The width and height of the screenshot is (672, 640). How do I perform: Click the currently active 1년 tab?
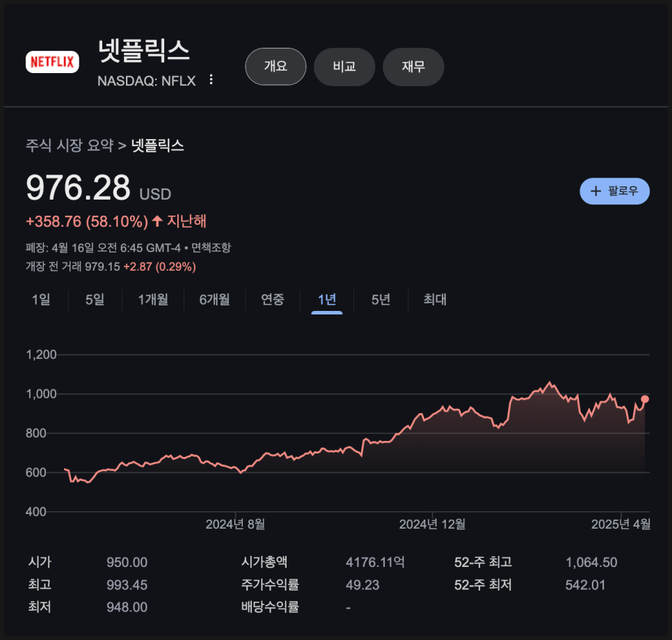coord(326,300)
